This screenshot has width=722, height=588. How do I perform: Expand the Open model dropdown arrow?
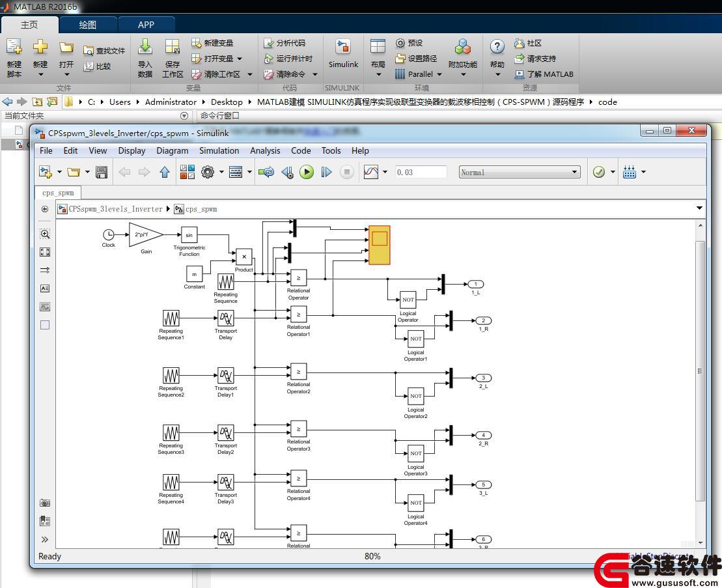pyautogui.click(x=87, y=172)
